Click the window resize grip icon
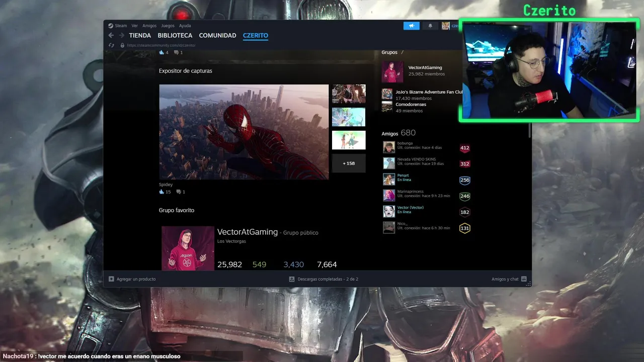Viewport: 644px width, 362px height. click(528, 284)
